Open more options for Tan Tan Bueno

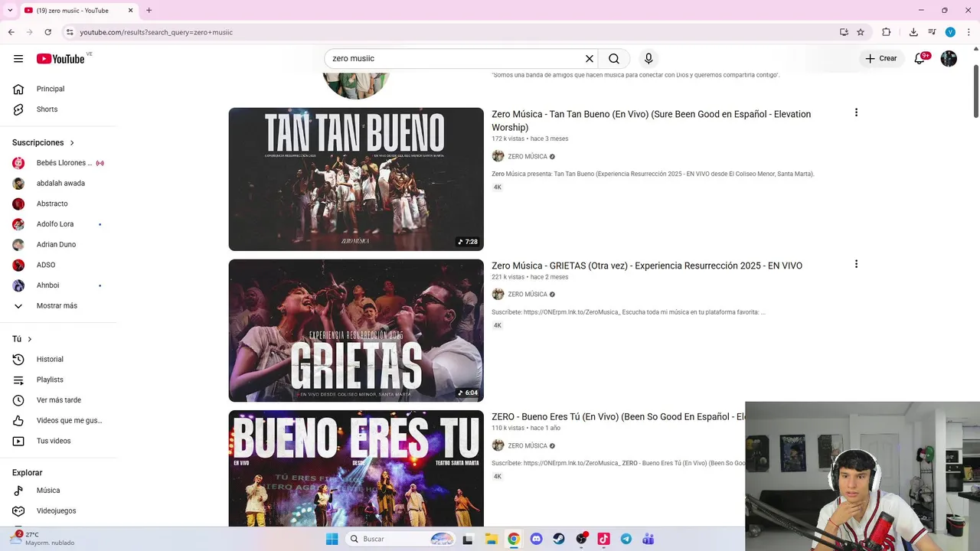coord(856,112)
